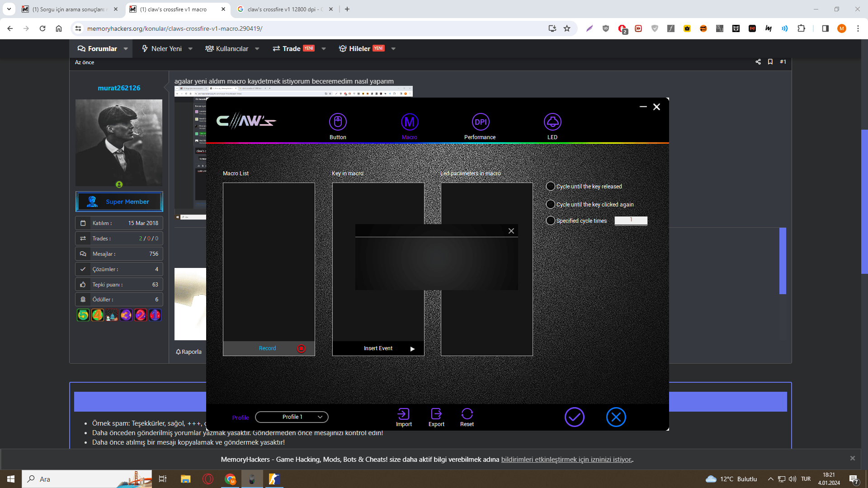Click the specified cycle times number field

pyautogui.click(x=631, y=221)
